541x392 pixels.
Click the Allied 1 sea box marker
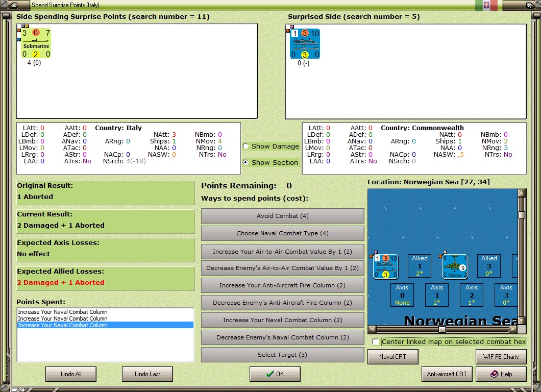(x=420, y=266)
